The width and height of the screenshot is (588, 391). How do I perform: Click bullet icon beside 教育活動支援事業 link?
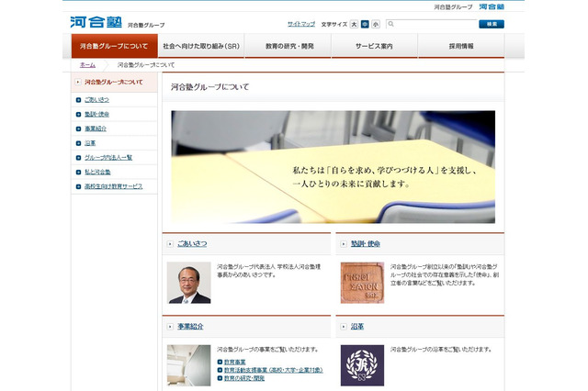pos(220,370)
